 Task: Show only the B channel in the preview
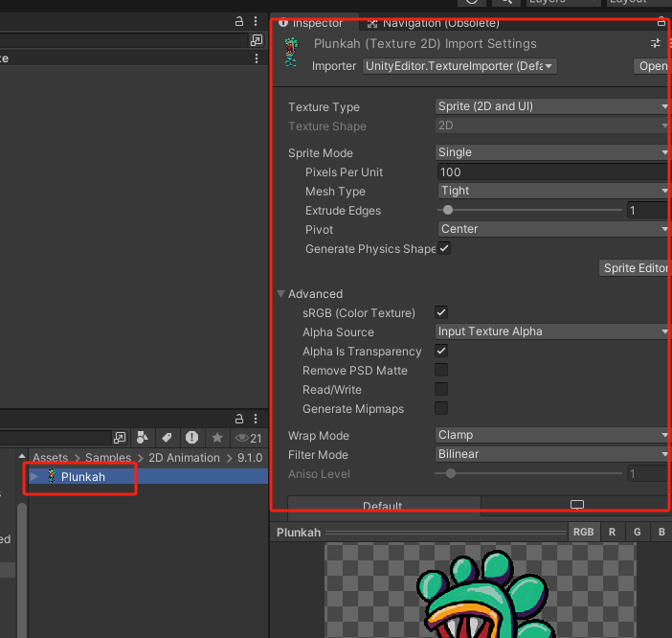661,532
